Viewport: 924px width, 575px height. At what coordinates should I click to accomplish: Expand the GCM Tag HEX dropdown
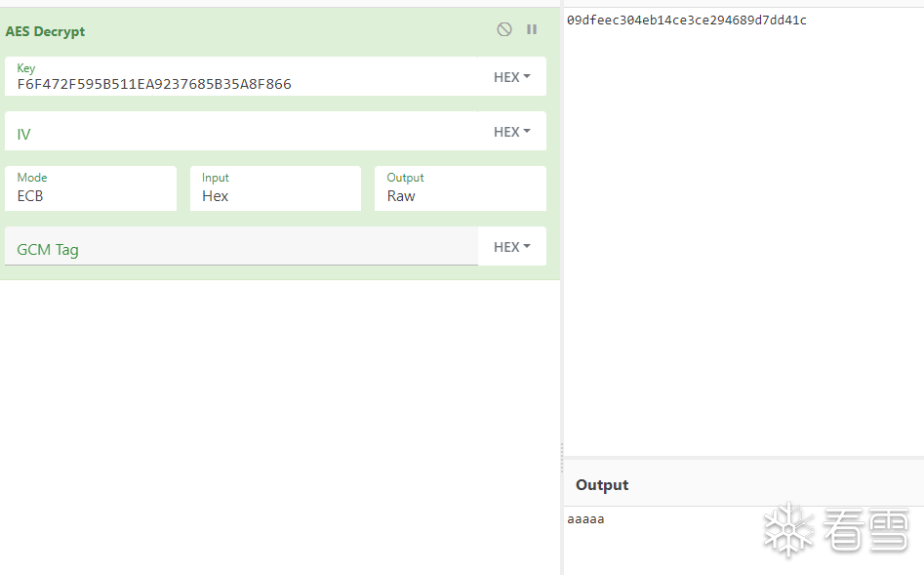[x=511, y=247]
